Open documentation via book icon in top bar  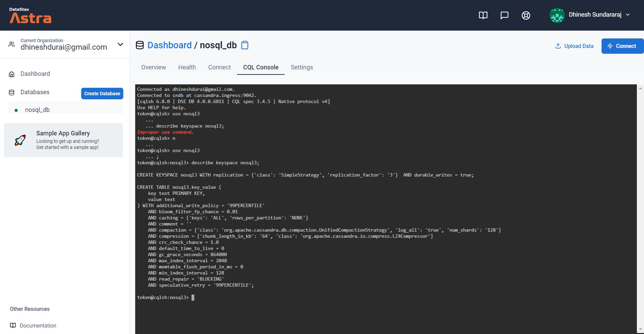click(483, 15)
